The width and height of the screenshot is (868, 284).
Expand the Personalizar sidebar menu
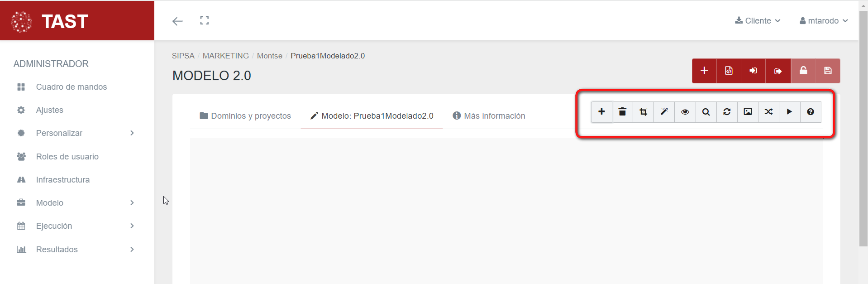point(76,133)
